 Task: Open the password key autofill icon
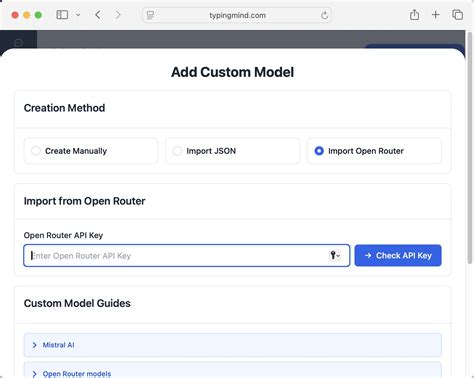coord(335,256)
